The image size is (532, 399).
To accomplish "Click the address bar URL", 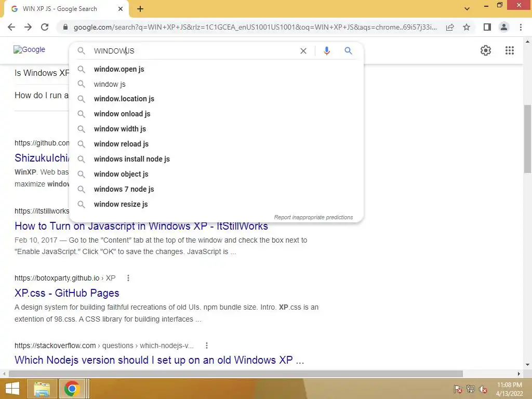I will [x=255, y=27].
